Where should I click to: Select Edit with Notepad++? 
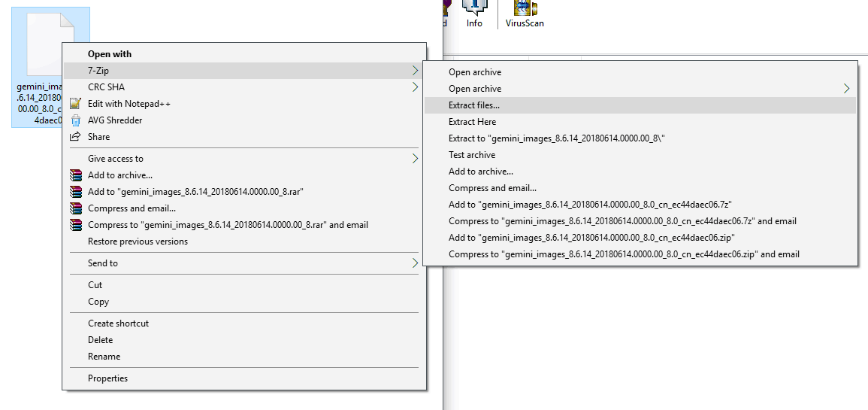pyautogui.click(x=244, y=104)
